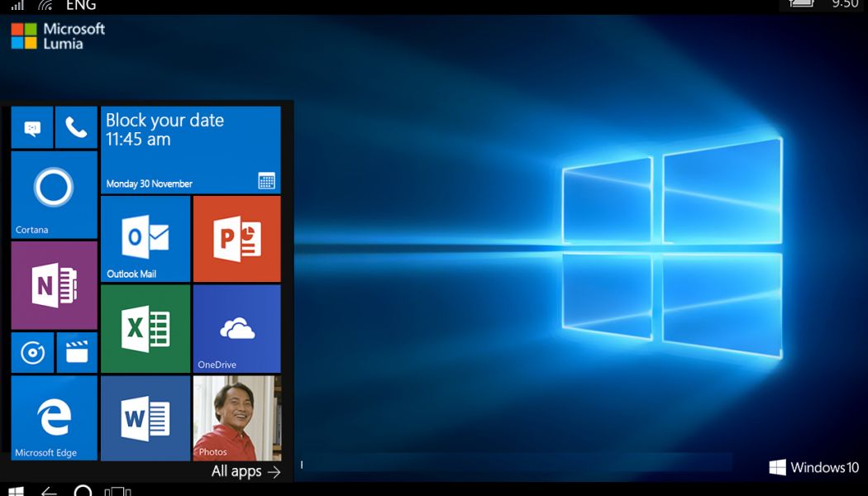Open the Messaging tile
Viewport: 868px width, 496px height.
click(32, 128)
